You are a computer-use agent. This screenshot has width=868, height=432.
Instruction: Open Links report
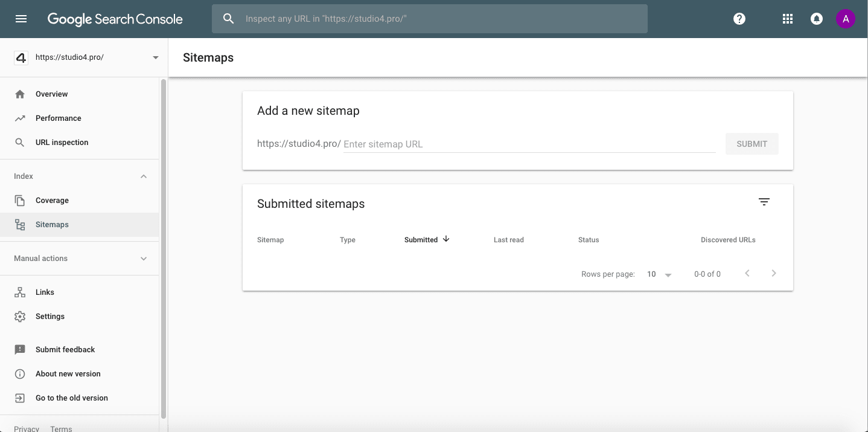[x=79, y=292]
